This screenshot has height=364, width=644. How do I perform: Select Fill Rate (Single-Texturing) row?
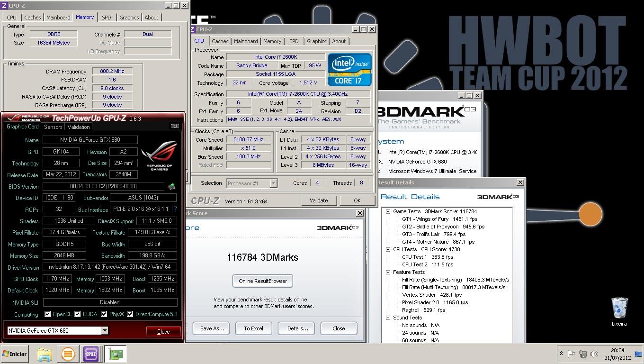pyautogui.click(x=456, y=280)
